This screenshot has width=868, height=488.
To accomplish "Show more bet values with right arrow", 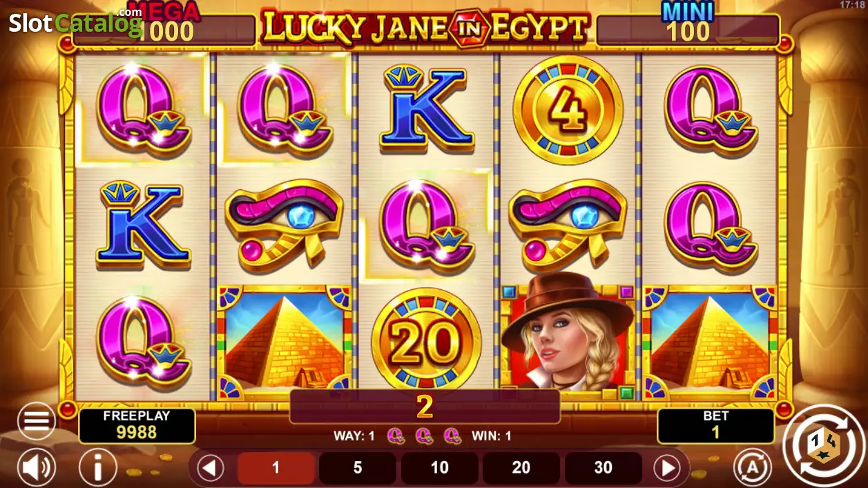I will point(667,469).
